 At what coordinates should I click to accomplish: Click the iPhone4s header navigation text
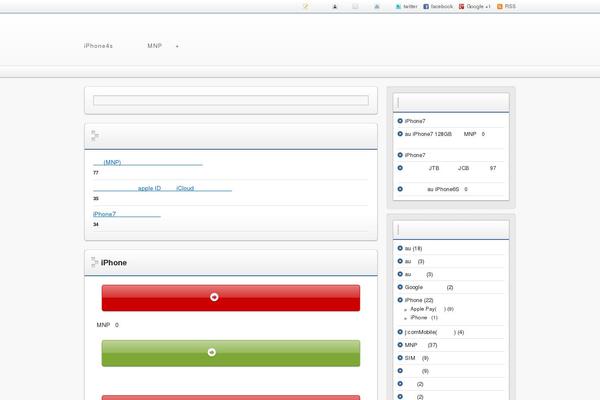point(98,46)
